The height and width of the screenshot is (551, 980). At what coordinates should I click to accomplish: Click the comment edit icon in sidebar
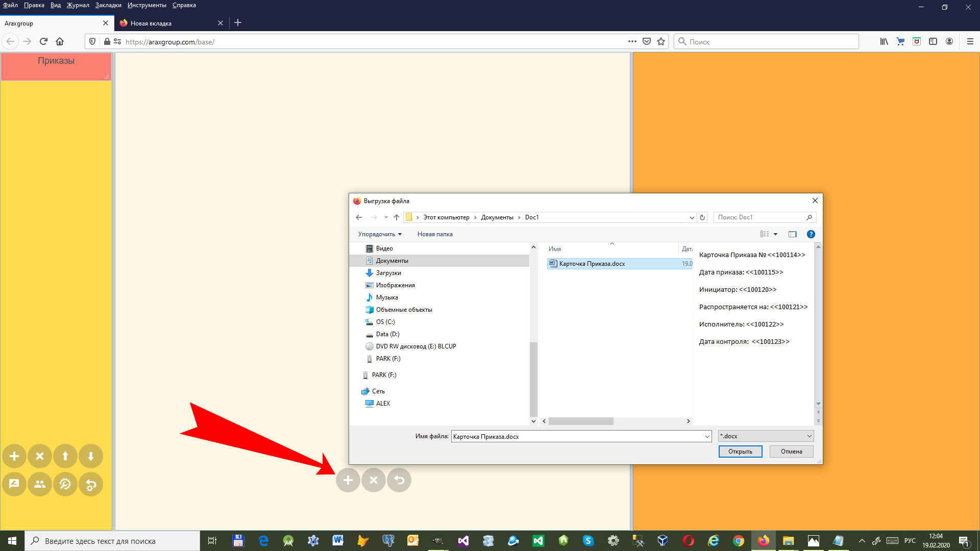tap(14, 484)
